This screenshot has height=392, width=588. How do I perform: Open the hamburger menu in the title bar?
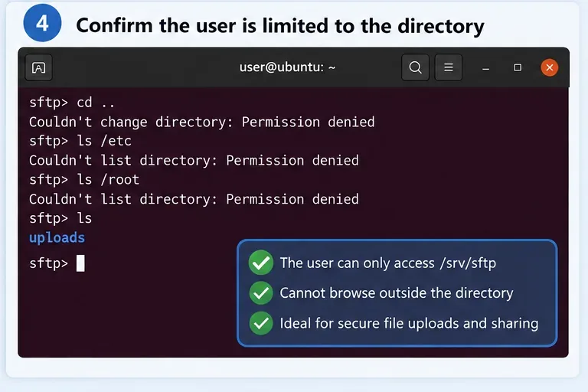pyautogui.click(x=448, y=67)
